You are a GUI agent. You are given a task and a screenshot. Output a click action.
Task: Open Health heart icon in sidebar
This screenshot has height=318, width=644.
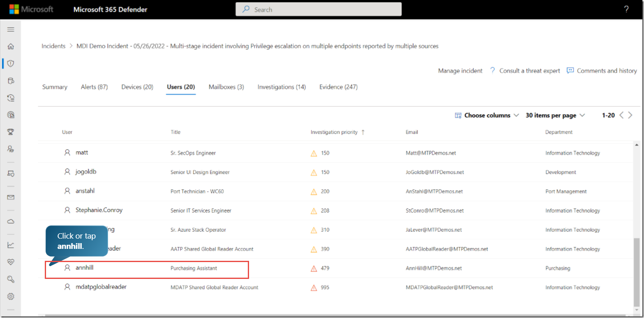[x=11, y=262]
